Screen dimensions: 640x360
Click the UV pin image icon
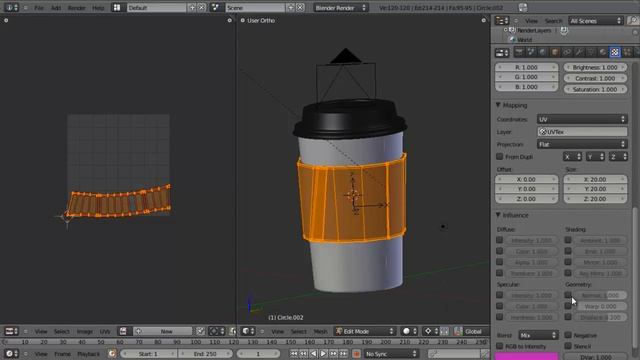200,331
